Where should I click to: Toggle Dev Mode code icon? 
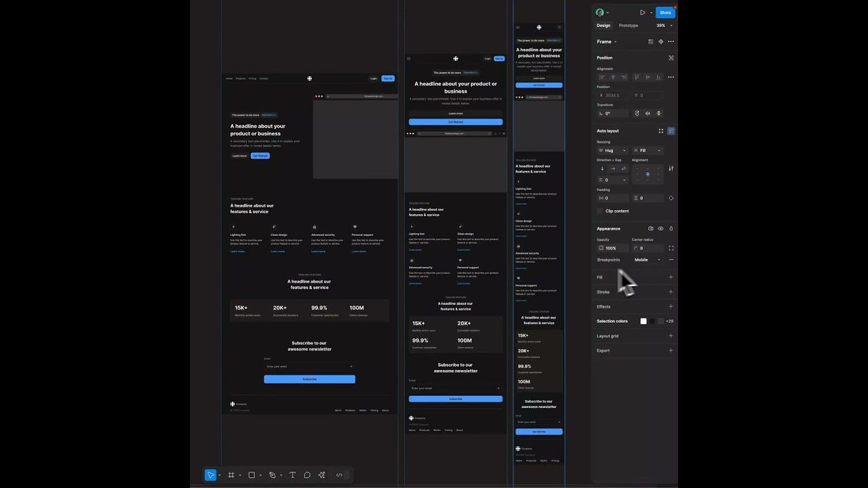pos(339,475)
